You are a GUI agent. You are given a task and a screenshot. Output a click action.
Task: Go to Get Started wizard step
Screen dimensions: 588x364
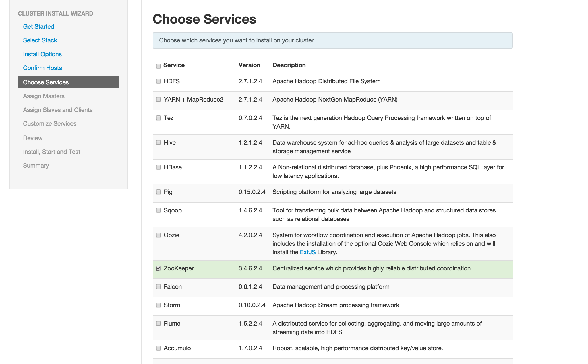click(x=38, y=27)
